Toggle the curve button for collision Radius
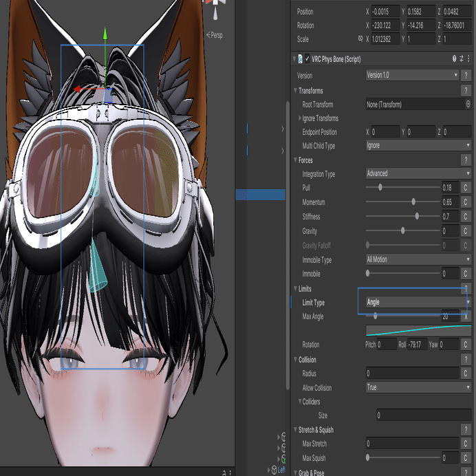Viewport: 476px width, 476px height. (x=466, y=373)
